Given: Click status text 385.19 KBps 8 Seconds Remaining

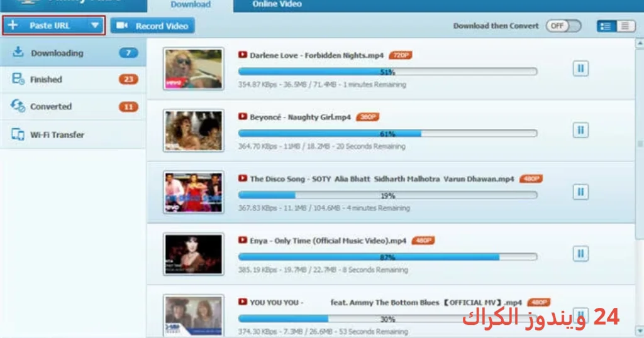Looking at the screenshot, I should click(x=323, y=270).
